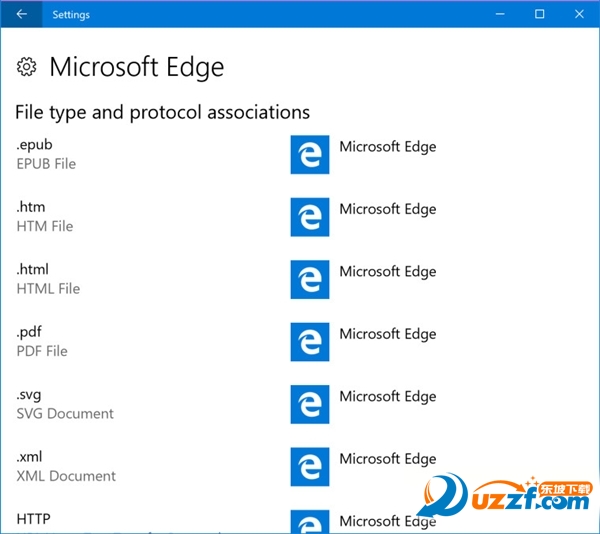This screenshot has width=600, height=534.
Task: Choose the Edge icon for .svg
Action: (310, 404)
